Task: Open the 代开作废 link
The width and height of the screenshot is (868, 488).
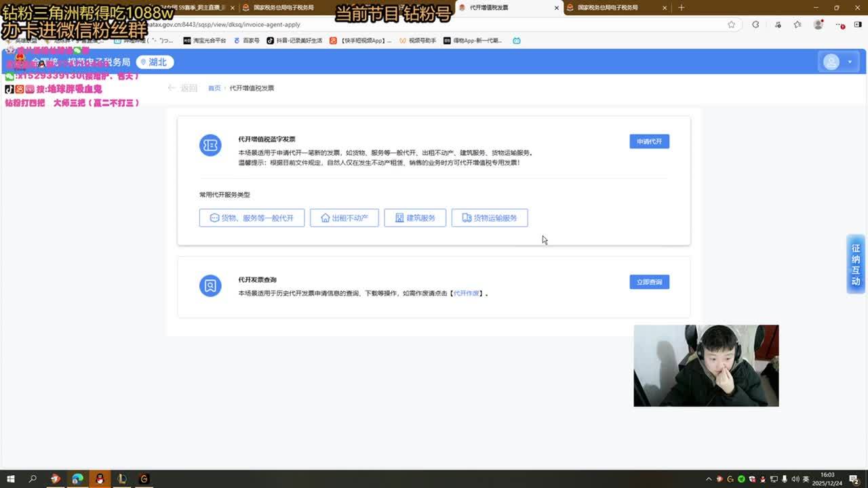Action: (x=467, y=293)
